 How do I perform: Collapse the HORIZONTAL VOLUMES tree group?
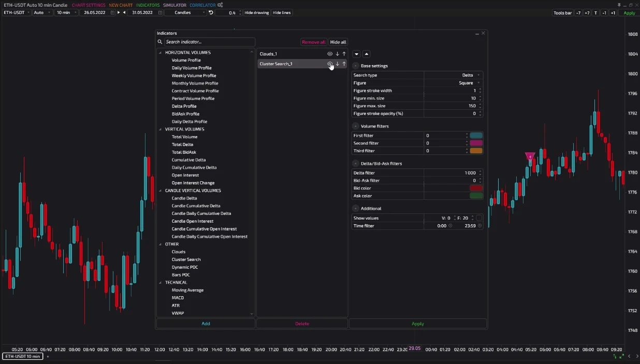[161, 52]
